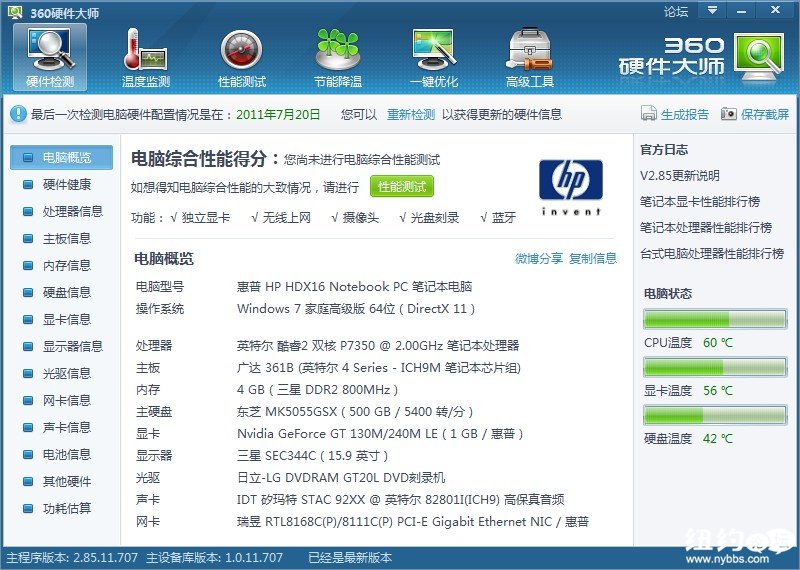Click the 官方日志 heading
800x570 pixels.
point(664,150)
